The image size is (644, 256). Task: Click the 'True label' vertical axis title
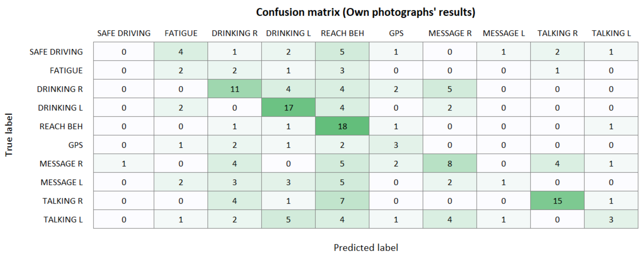pos(9,135)
